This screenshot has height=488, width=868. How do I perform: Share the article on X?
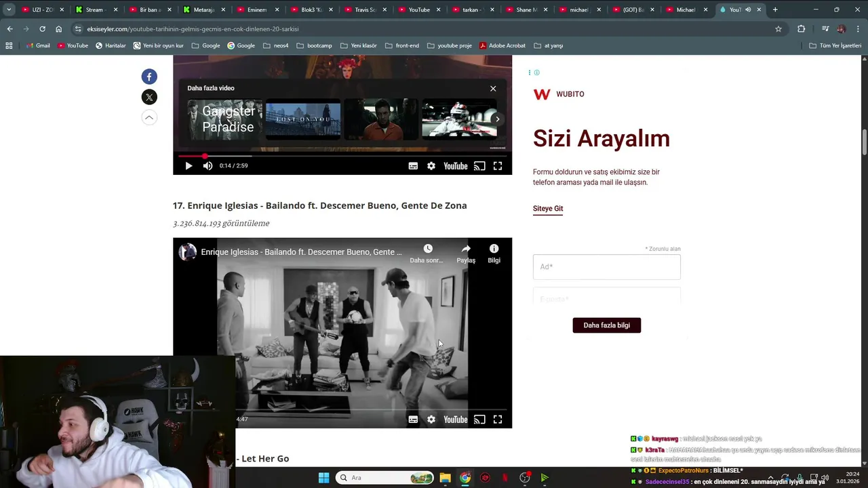(149, 97)
